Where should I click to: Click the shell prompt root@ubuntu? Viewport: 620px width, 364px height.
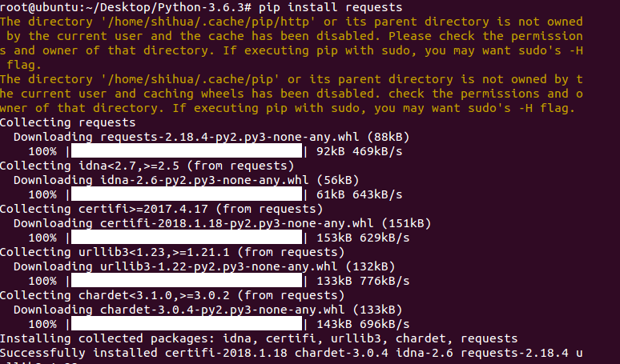pos(38,7)
